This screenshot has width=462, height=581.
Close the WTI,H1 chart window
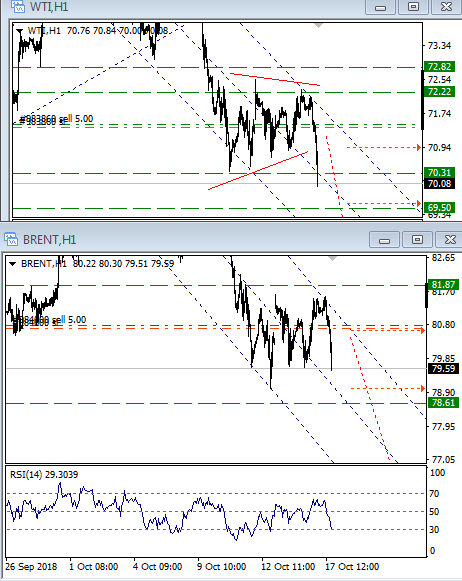[446, 7]
